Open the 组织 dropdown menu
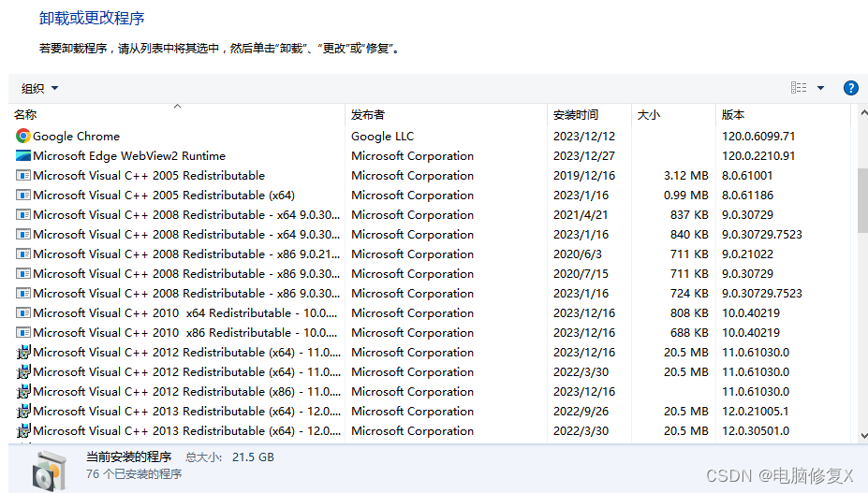The height and width of the screenshot is (493, 868). (40, 88)
